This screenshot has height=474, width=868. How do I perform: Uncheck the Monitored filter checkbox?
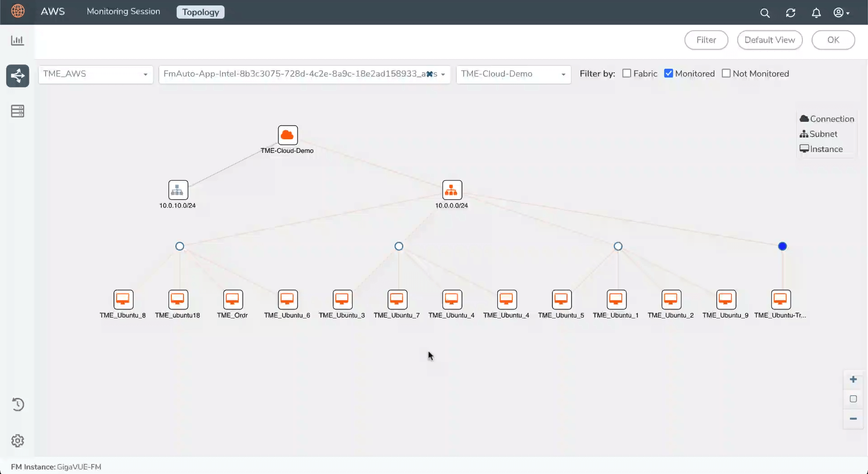(669, 73)
